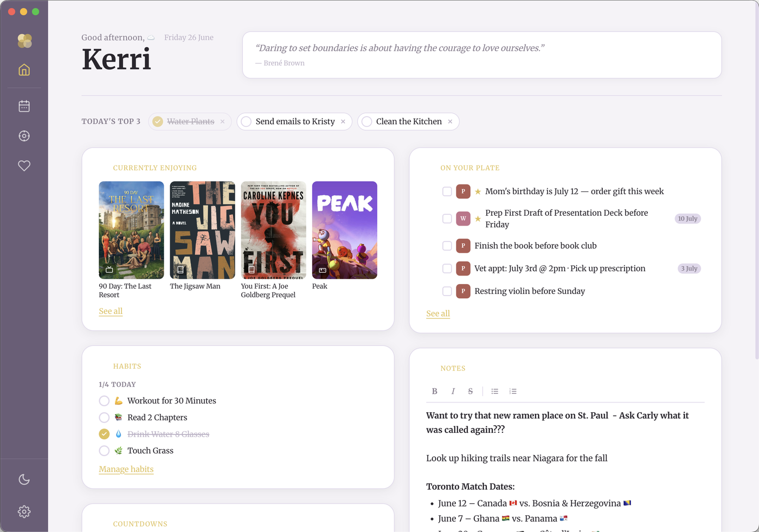This screenshot has width=759, height=532.
Task: Uncheck the Drink Water 8 Glasses habit
Action: [104, 434]
